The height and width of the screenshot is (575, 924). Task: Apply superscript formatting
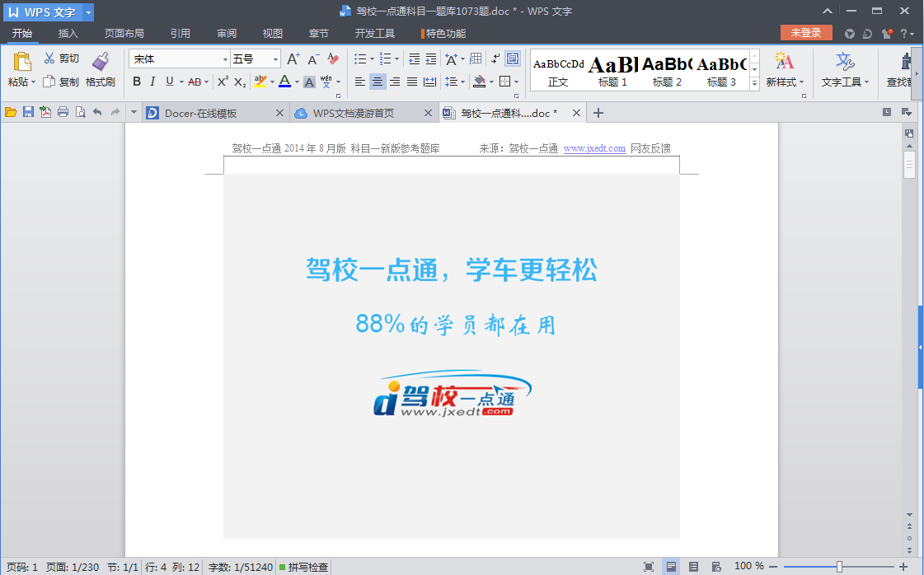pos(223,82)
